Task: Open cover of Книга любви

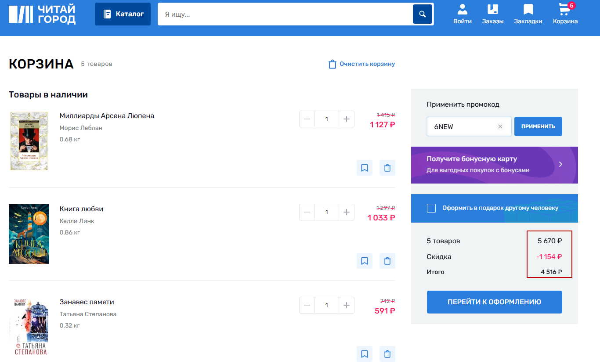Action: point(29,234)
